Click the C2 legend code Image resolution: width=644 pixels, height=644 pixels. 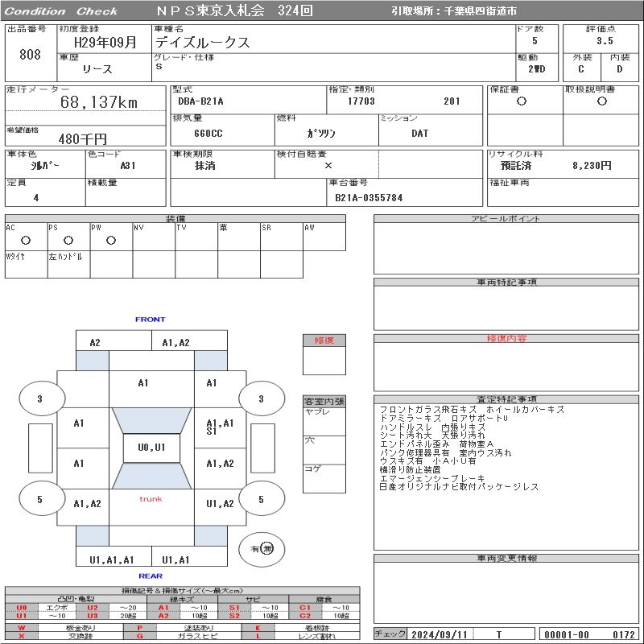[x=305, y=616]
